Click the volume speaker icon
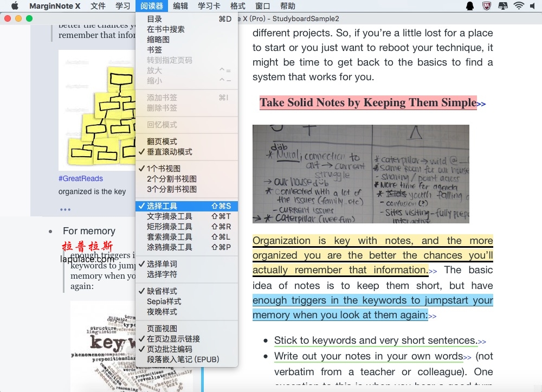This screenshot has height=392, width=542. (x=534, y=6)
